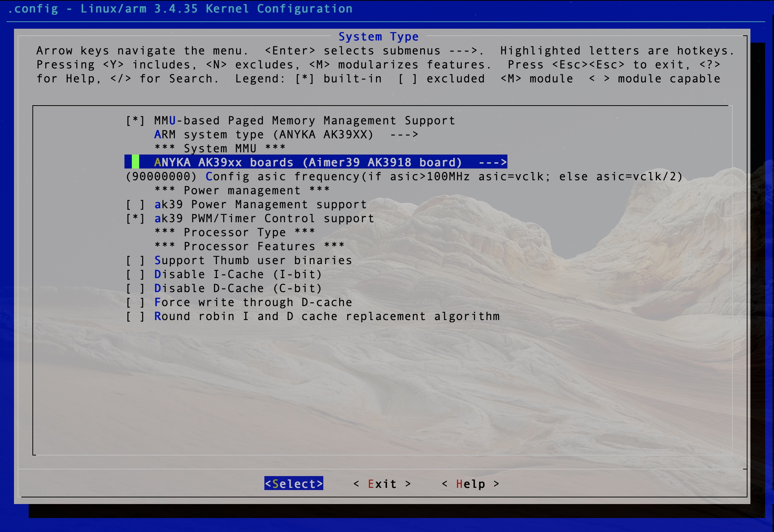Image resolution: width=774 pixels, height=532 pixels.
Task: Enable Support Thumb user binaries checkbox
Action: point(135,260)
